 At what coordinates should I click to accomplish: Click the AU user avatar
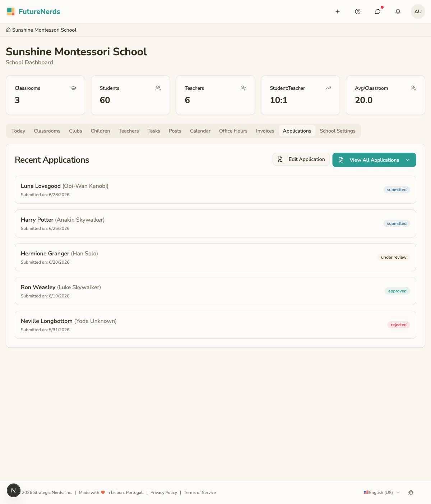coord(418,11)
